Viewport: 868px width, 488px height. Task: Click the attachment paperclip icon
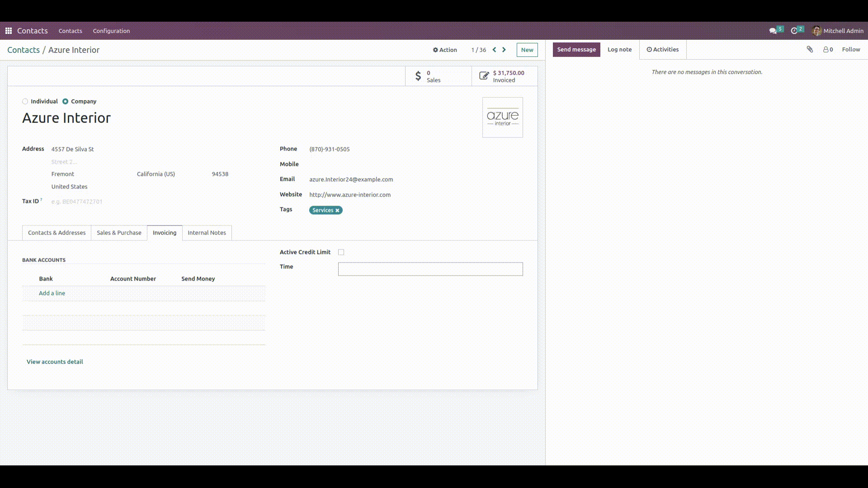pos(810,49)
